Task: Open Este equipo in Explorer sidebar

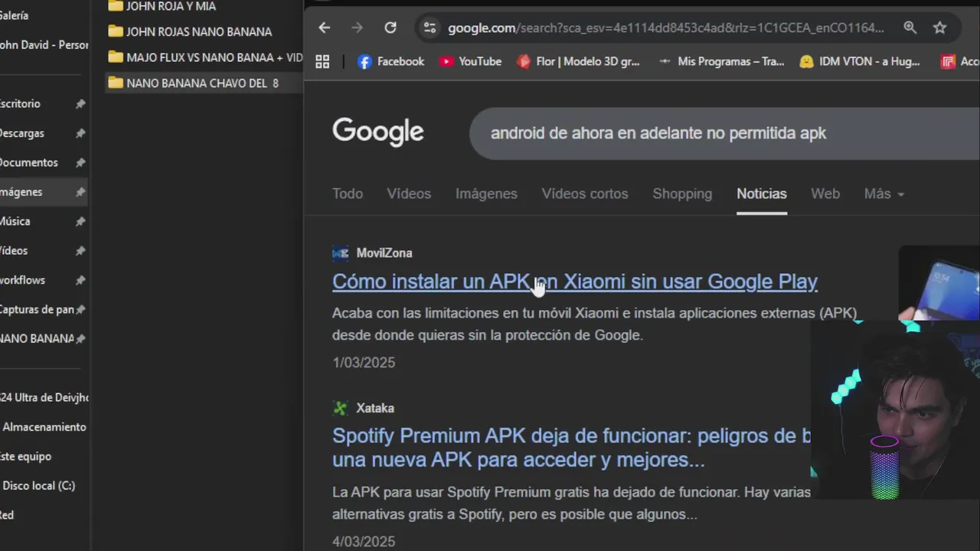Action: pyautogui.click(x=25, y=457)
